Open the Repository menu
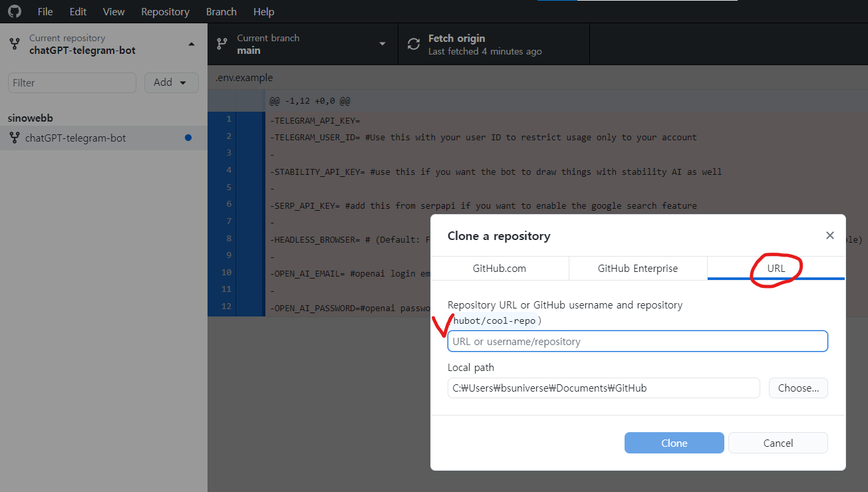The width and height of the screenshot is (868, 492). [x=165, y=12]
